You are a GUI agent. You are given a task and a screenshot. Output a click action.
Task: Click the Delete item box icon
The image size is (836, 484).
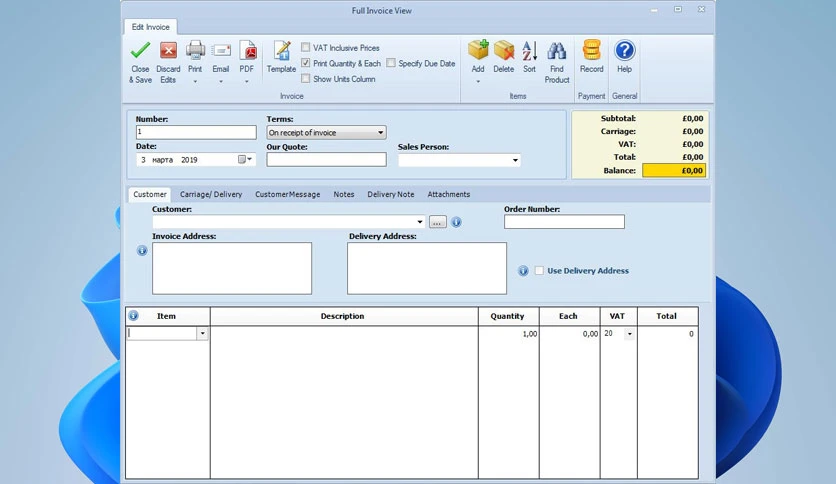[504, 51]
